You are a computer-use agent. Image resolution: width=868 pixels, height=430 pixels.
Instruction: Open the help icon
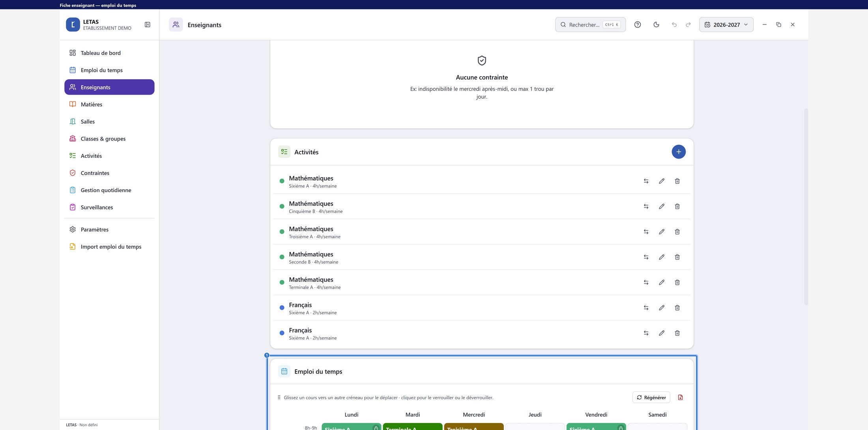coord(638,24)
